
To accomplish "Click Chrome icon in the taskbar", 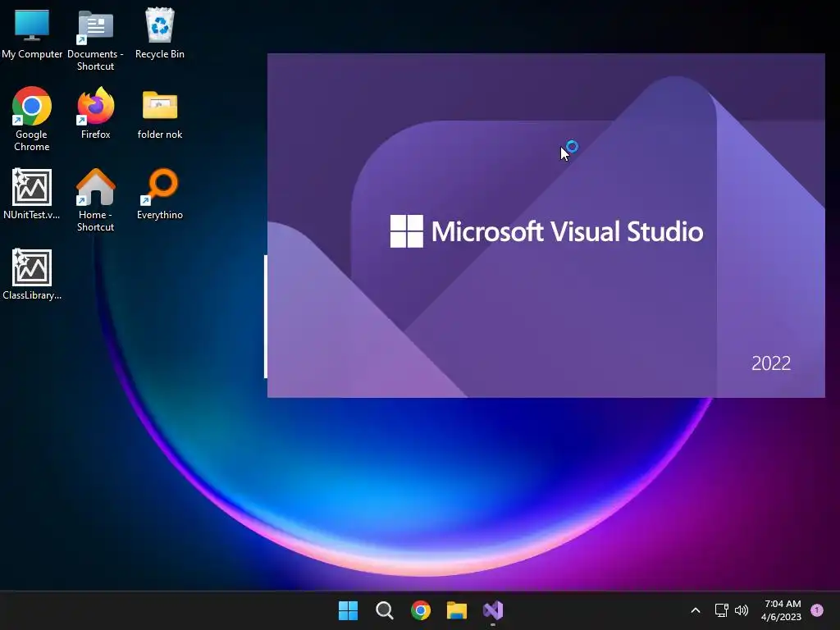I will tap(421, 610).
